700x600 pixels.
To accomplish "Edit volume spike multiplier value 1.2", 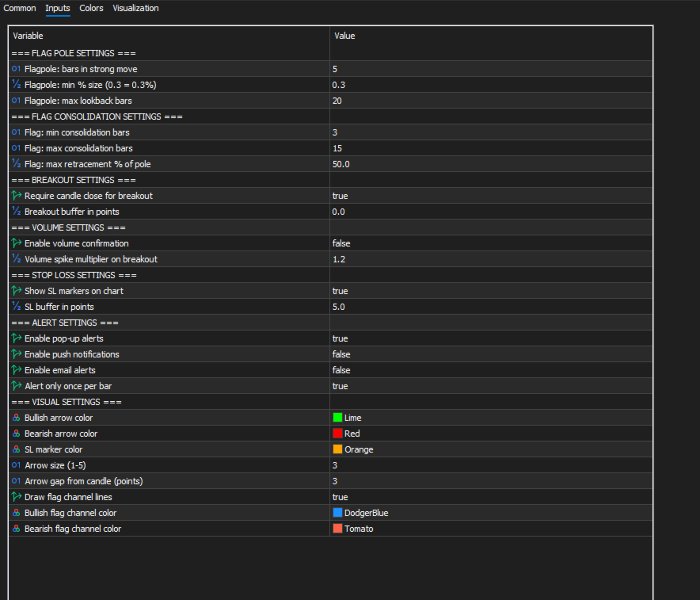I will pos(338,259).
